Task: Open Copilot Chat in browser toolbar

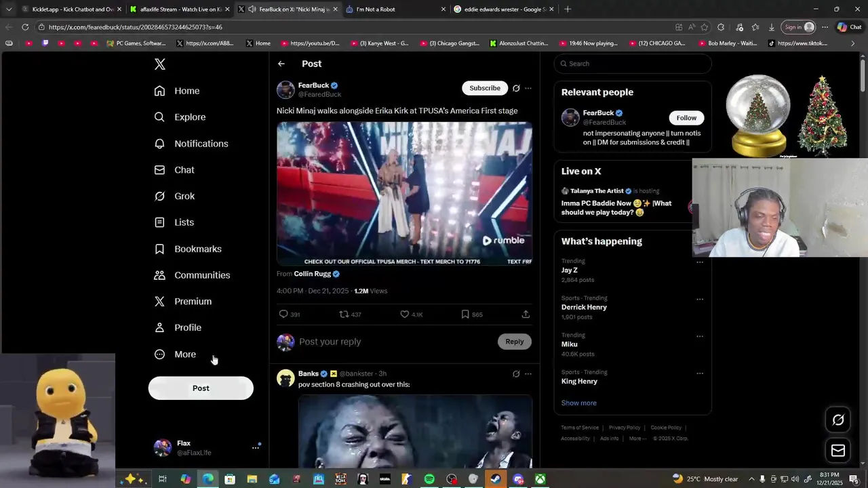Action: click(x=849, y=27)
